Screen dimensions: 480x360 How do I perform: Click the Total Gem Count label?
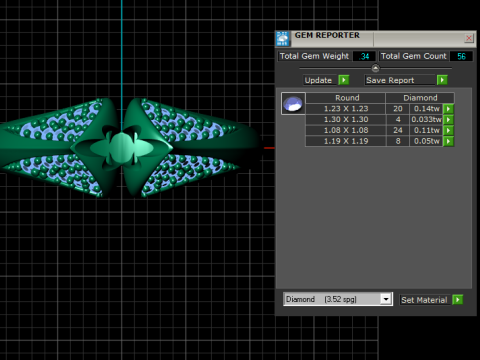pos(413,56)
